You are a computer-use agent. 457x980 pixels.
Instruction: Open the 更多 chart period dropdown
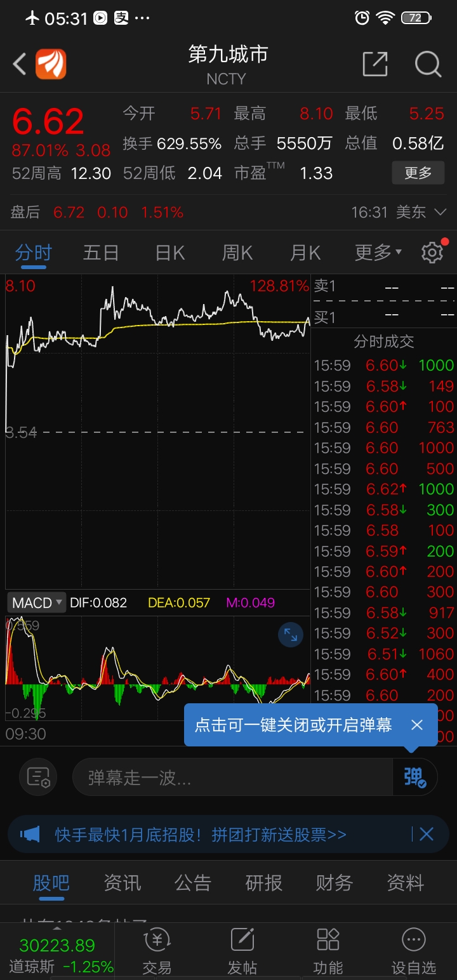pos(378,253)
